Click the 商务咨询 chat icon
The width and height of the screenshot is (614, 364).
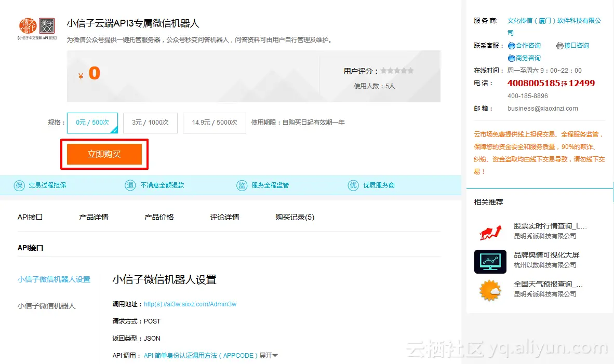click(511, 58)
